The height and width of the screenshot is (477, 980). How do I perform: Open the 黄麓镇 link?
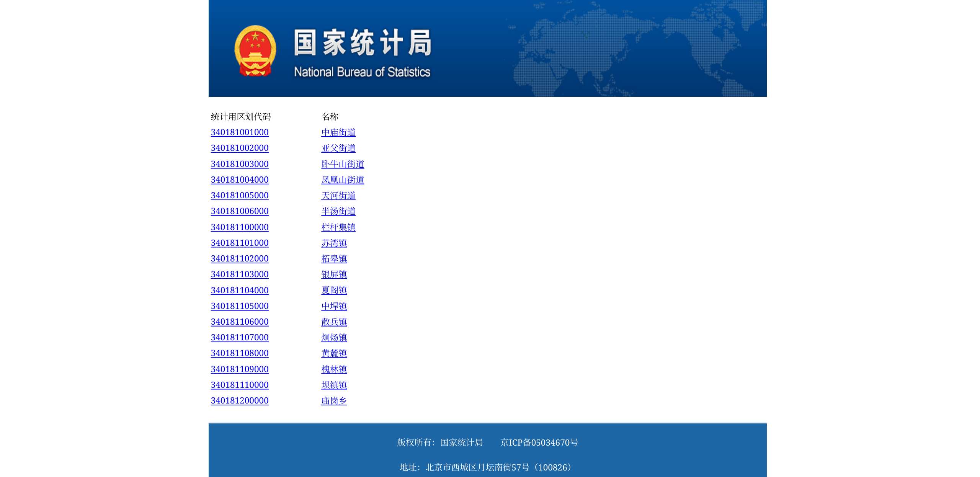point(334,353)
